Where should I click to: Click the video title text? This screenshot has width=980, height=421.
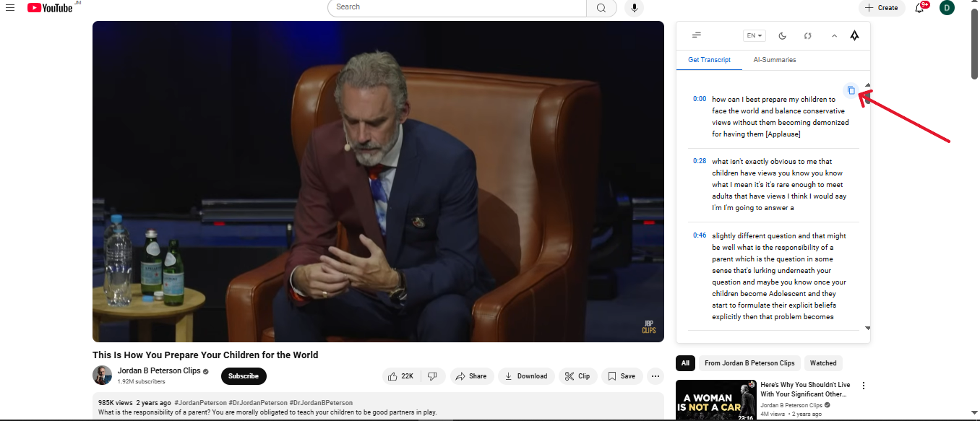pyautogui.click(x=205, y=355)
